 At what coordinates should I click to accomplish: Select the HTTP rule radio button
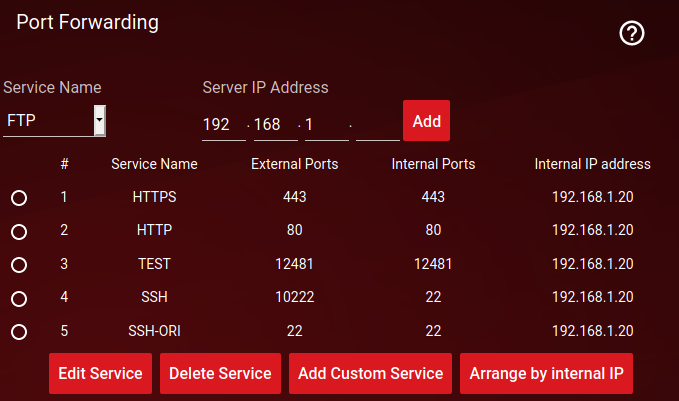pos(18,231)
